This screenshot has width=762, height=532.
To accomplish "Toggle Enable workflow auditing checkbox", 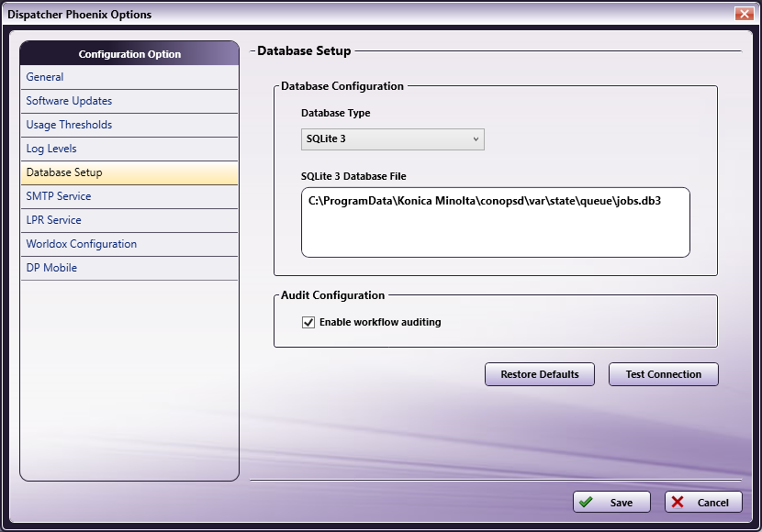I will click(x=308, y=322).
